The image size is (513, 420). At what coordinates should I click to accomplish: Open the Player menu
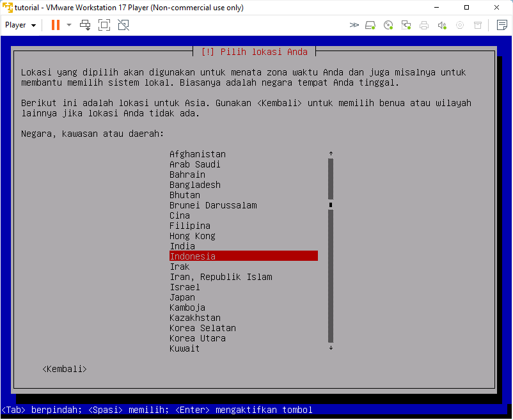point(20,25)
